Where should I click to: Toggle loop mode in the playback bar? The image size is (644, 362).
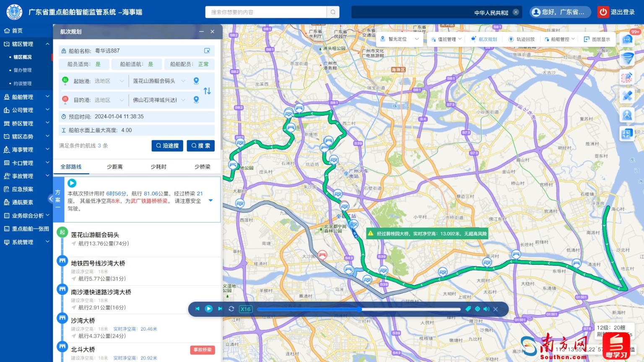(231, 309)
